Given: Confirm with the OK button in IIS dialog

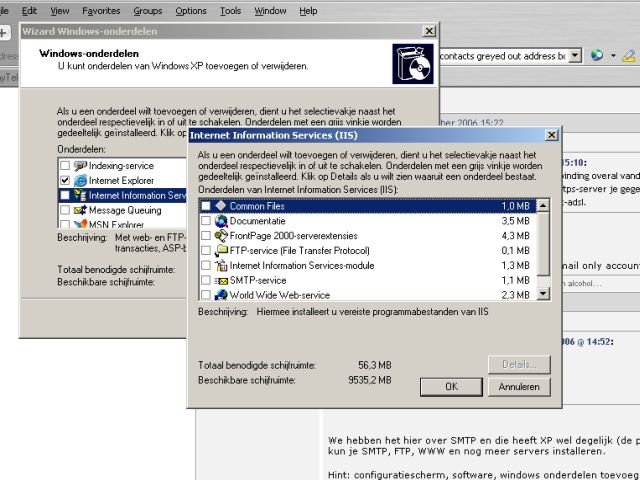Looking at the screenshot, I should coord(451,387).
